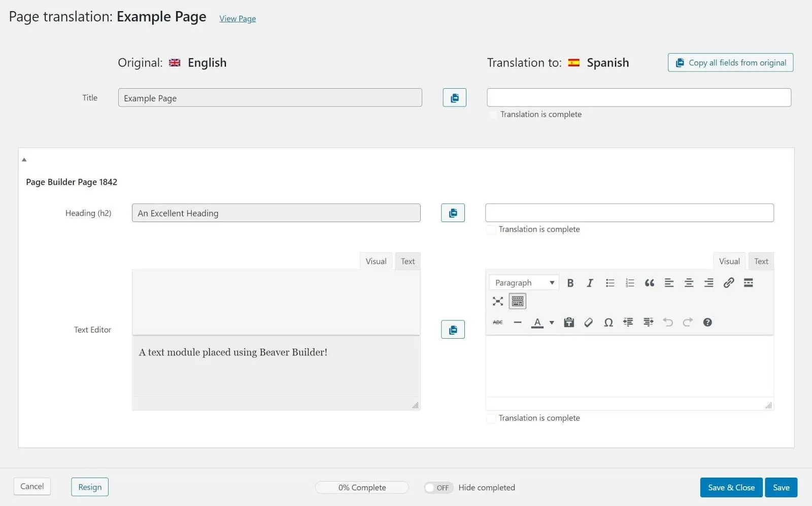Redo last edit in translation editor
This screenshot has height=506, width=812.
click(688, 322)
